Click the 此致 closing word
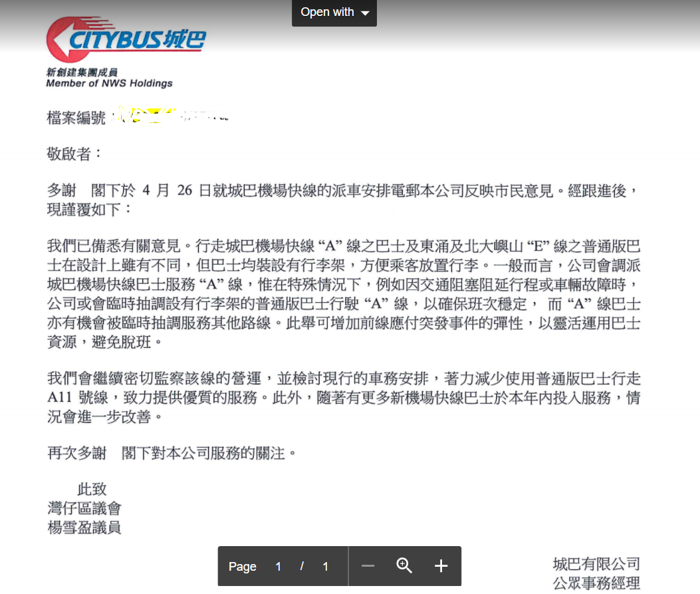This screenshot has width=700, height=594. [92, 490]
